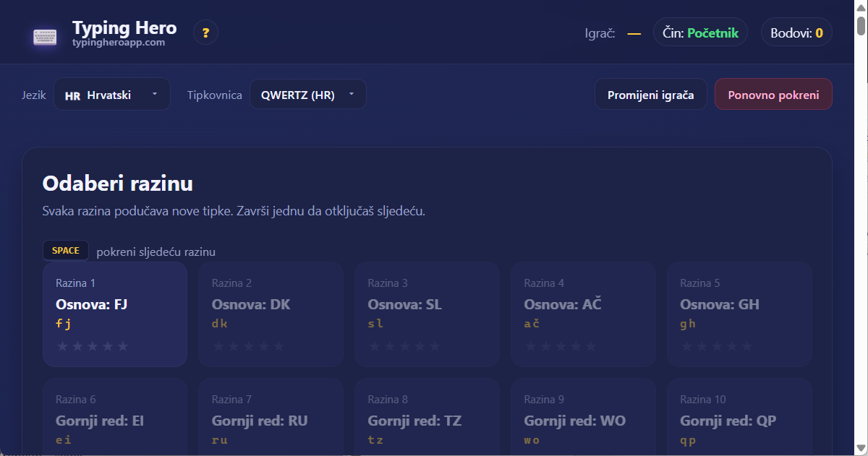Select the Razina 9 Gornji red: WO card
The height and width of the screenshot is (456, 868).
point(584,417)
